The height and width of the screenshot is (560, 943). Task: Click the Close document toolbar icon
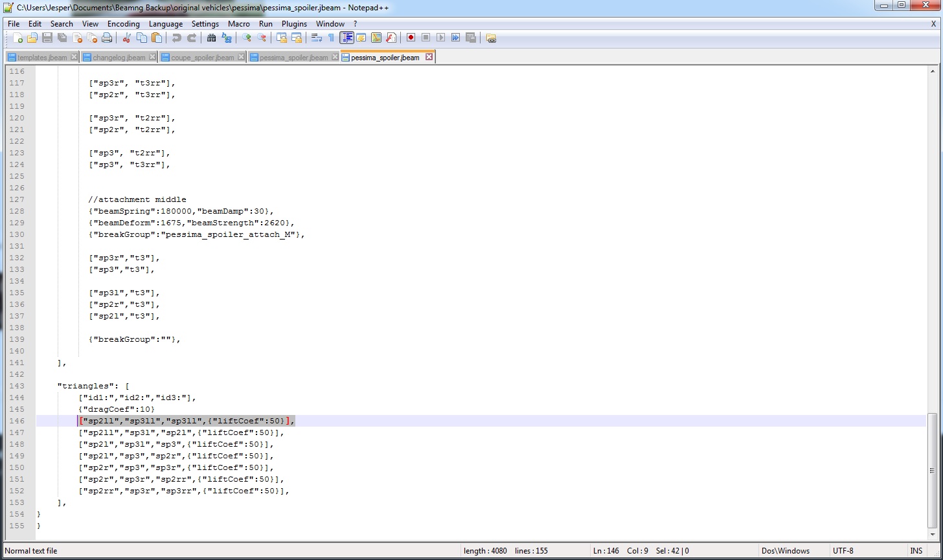point(78,38)
